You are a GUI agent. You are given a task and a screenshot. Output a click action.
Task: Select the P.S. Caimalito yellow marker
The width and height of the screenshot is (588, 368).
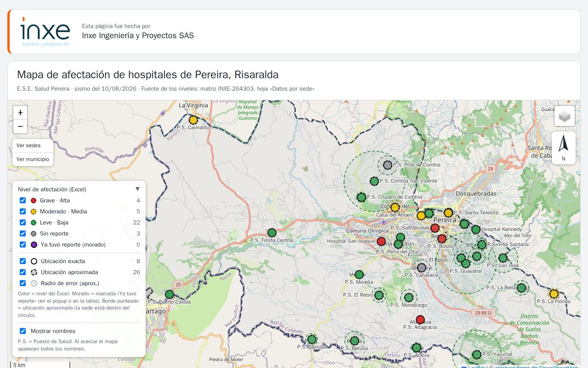click(193, 120)
